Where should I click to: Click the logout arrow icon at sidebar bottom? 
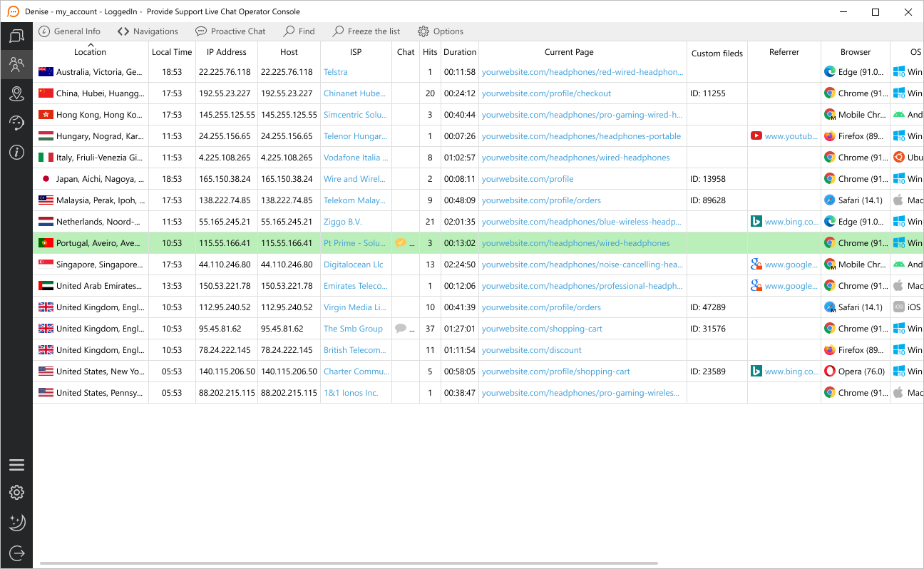[16, 553]
